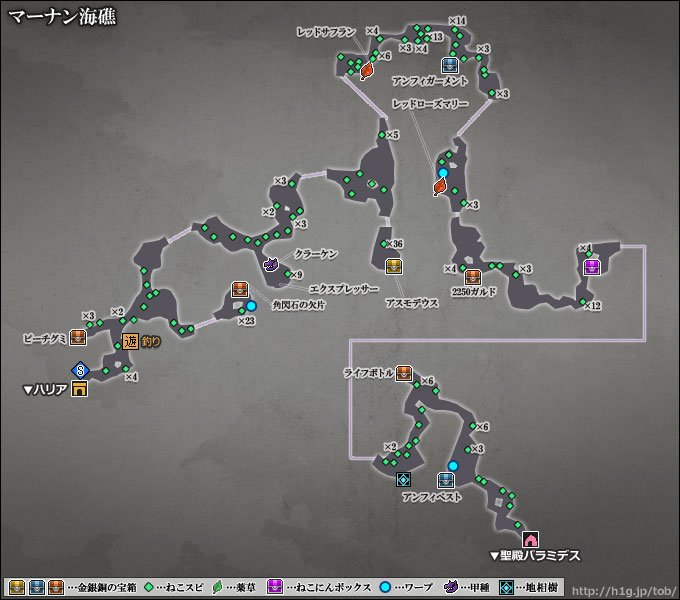Click the teal 地相樹 legend icon

click(506, 587)
